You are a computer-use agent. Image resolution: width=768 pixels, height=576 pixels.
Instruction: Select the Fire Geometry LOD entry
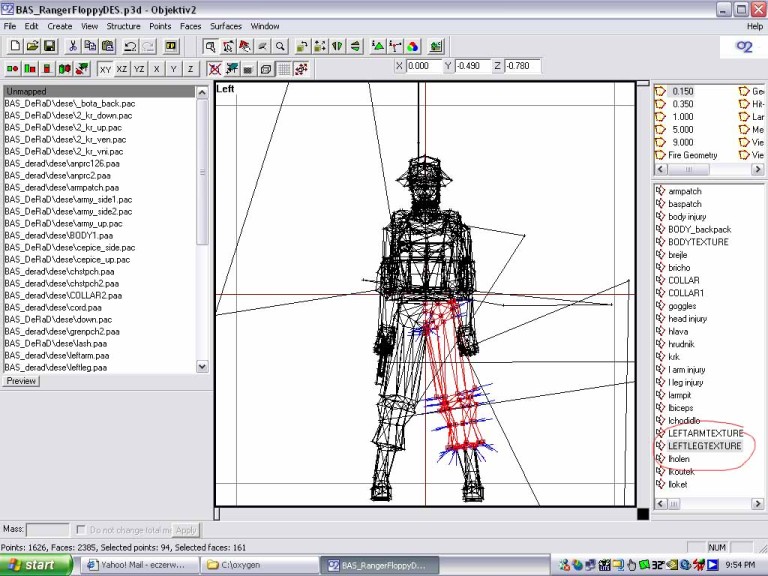pos(694,155)
